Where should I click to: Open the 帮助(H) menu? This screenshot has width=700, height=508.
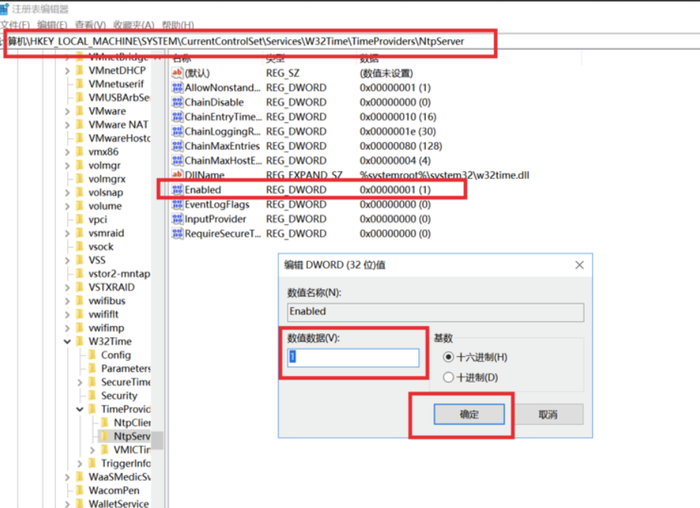[178, 25]
